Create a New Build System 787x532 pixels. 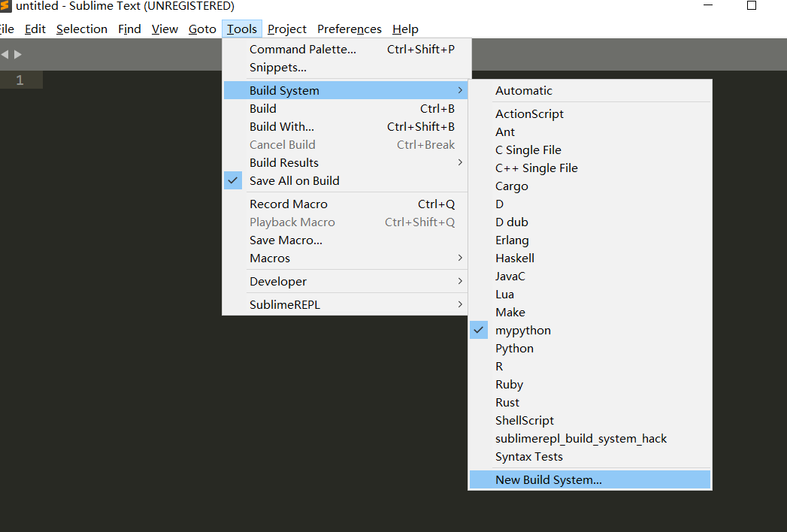click(x=590, y=479)
